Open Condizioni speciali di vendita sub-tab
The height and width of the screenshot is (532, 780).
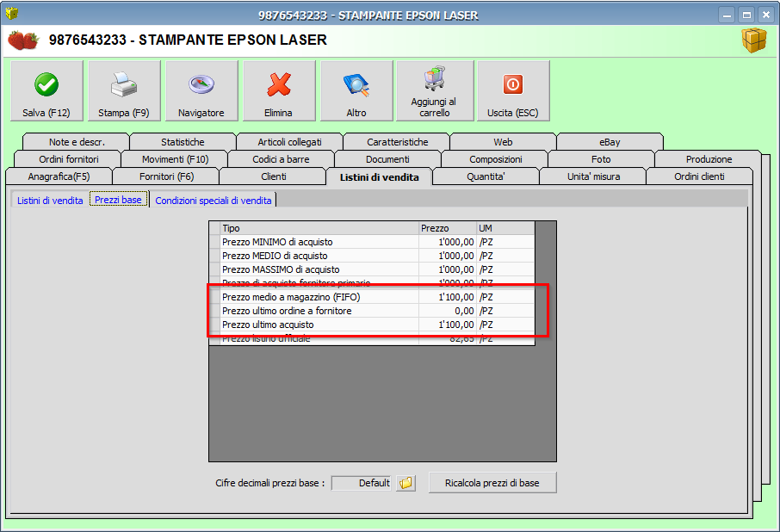point(214,201)
